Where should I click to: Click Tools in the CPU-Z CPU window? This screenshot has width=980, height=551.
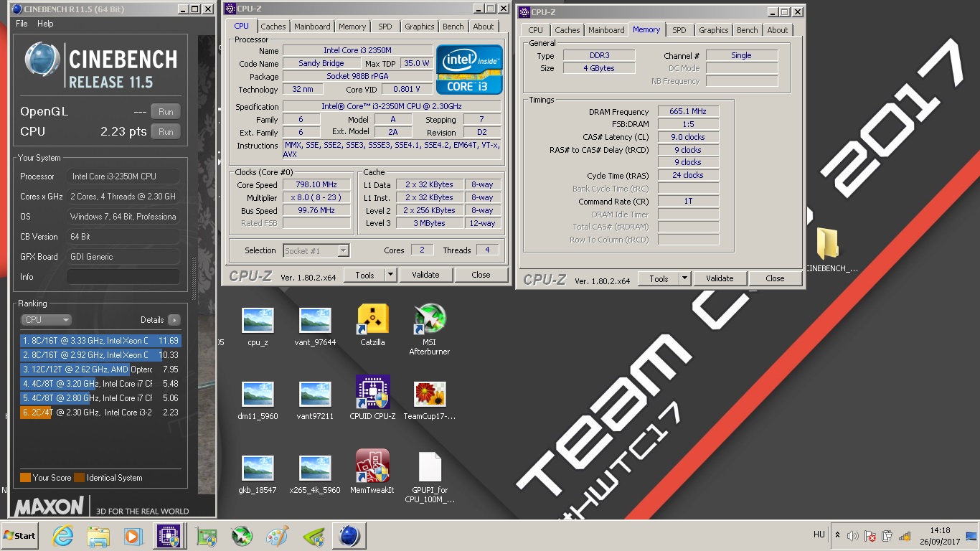pyautogui.click(x=364, y=275)
